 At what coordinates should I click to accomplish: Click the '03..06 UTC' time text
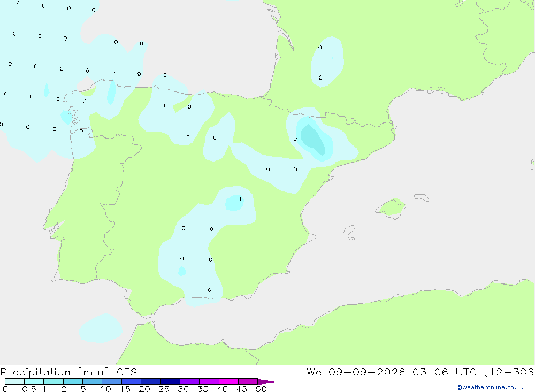pos(446,372)
